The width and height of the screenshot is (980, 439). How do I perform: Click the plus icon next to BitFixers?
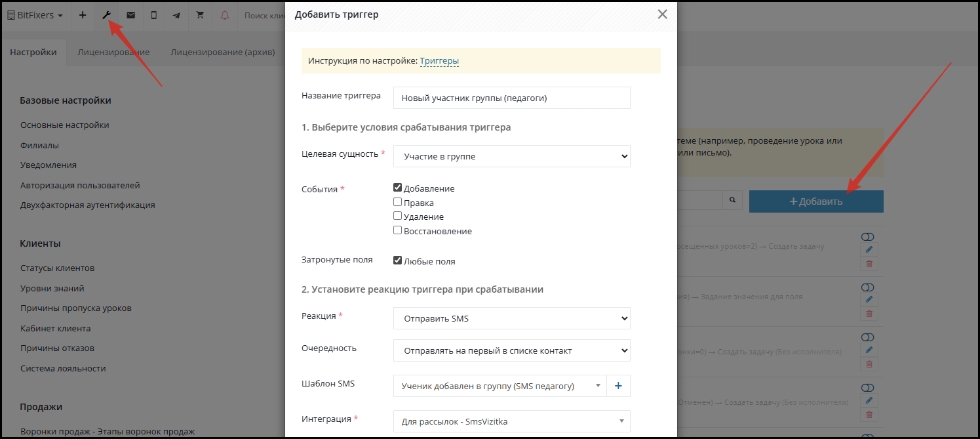click(x=82, y=15)
